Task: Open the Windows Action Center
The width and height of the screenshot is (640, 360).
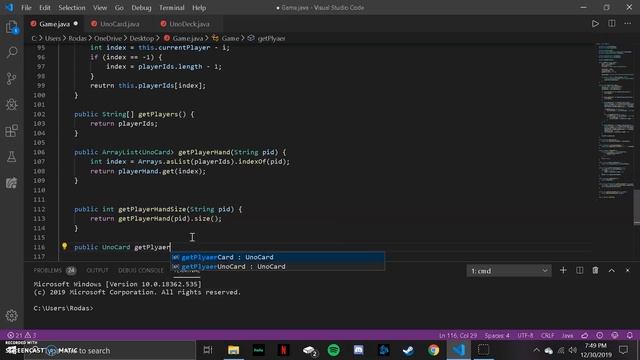Action: pyautogui.click(x=623, y=350)
